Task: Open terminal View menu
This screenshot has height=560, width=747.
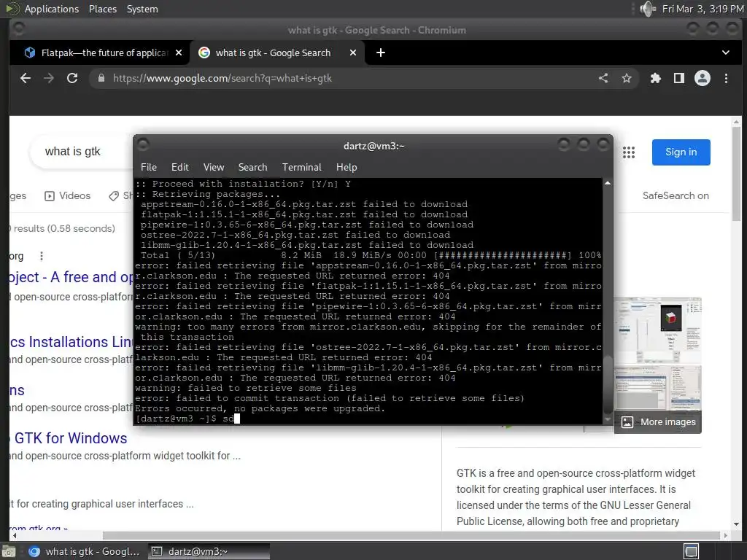Action: (214, 167)
